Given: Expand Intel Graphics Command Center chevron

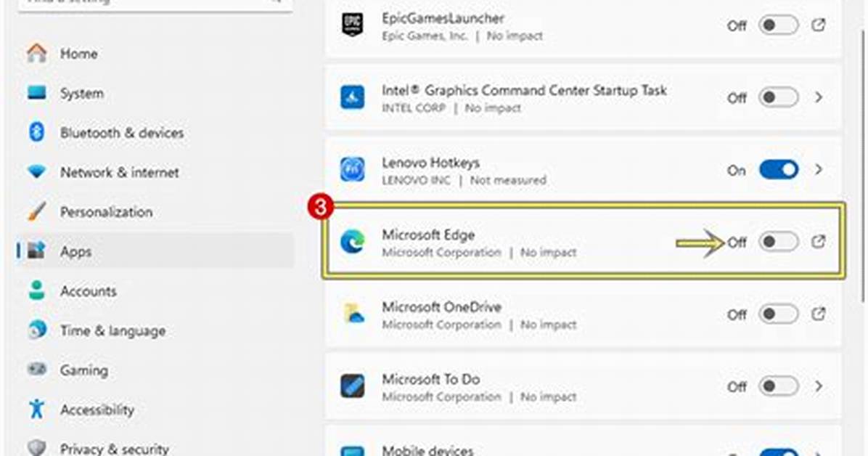Looking at the screenshot, I should click(819, 97).
